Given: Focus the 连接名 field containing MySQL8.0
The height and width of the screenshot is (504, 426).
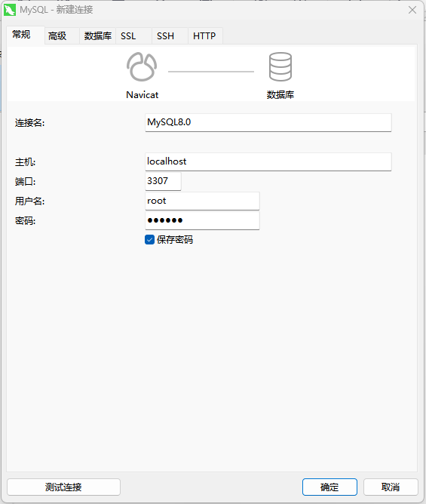Looking at the screenshot, I should 268,122.
